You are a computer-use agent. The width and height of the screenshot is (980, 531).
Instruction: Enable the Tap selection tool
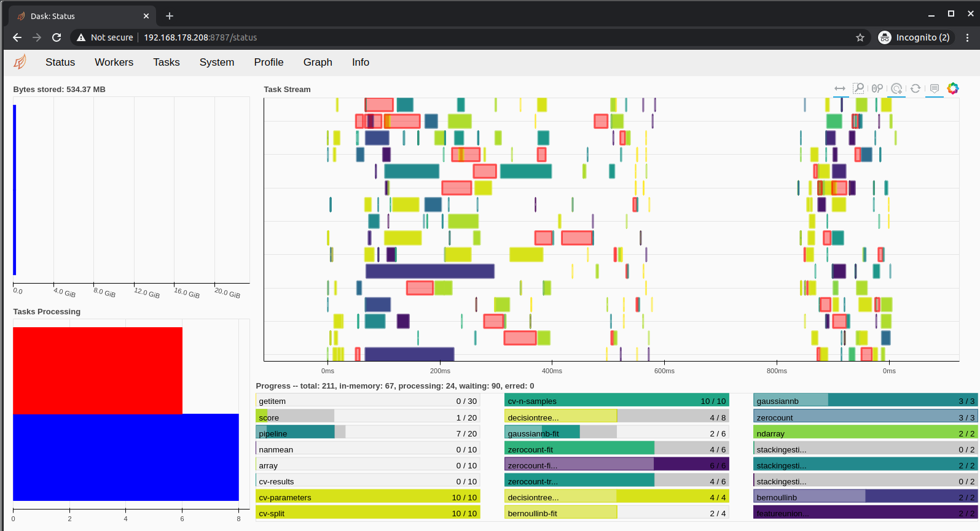click(x=896, y=88)
